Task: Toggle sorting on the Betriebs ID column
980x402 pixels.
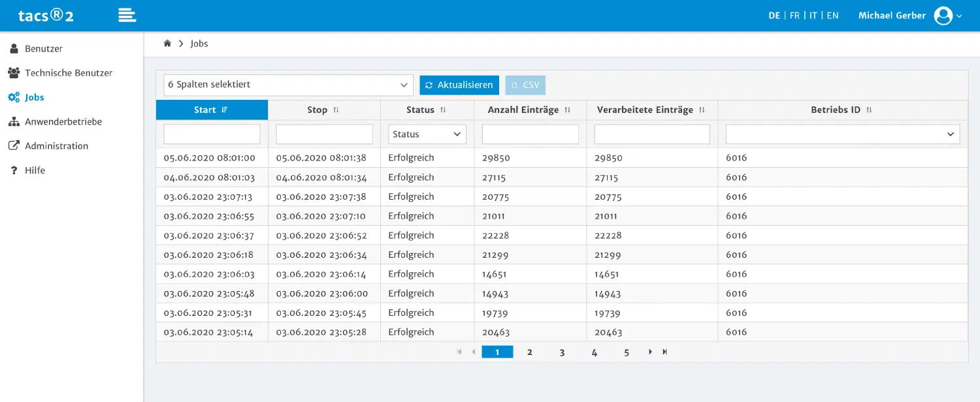Action: point(868,110)
